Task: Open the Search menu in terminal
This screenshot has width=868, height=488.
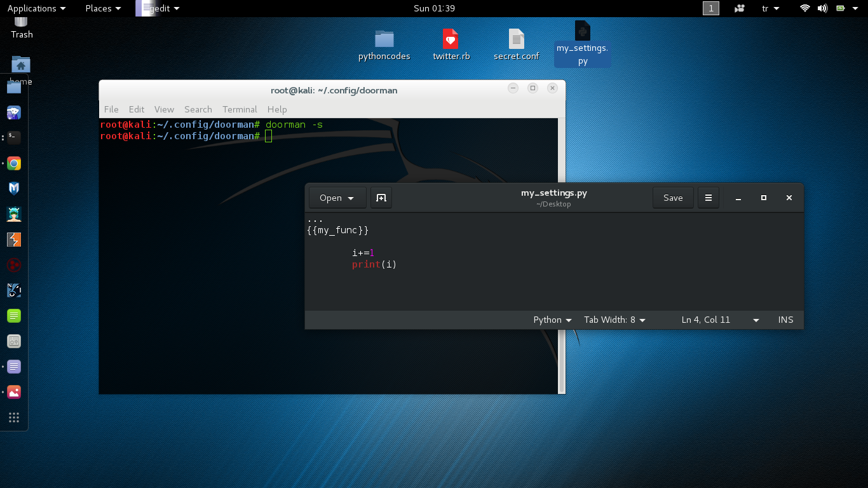Action: point(198,109)
